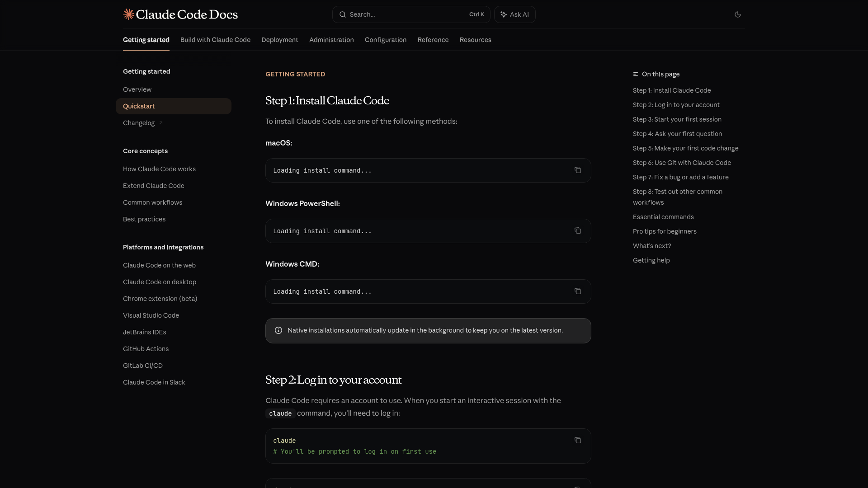Image resolution: width=868 pixels, height=488 pixels.
Task: Click the Ask AI sparkle icon
Action: point(504,14)
